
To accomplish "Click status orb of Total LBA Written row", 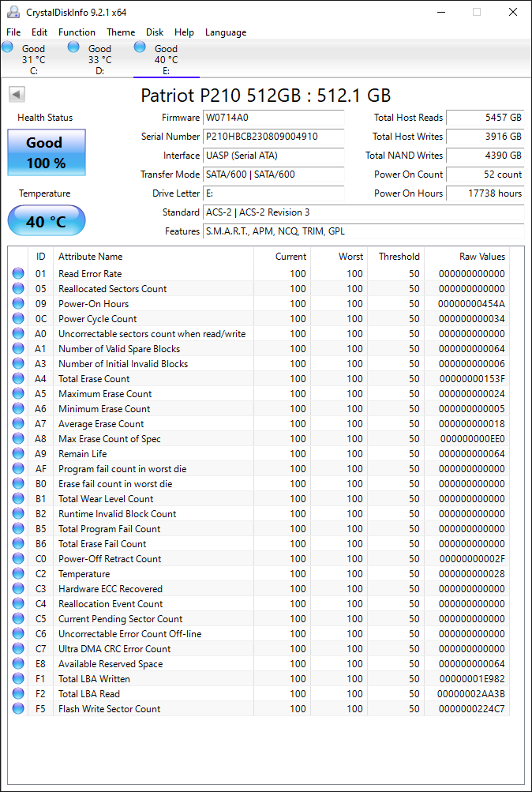I will pos(18,679).
